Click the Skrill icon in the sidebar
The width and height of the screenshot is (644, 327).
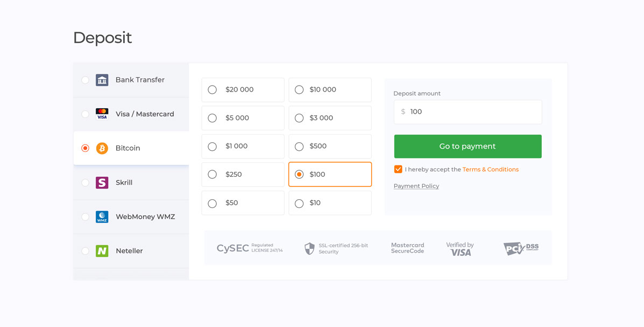[x=102, y=182]
